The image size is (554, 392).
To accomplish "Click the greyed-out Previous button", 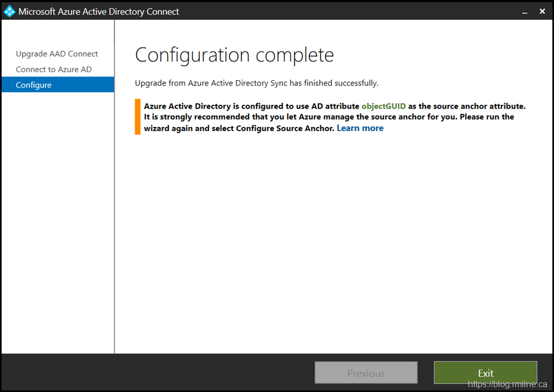I will (366, 373).
